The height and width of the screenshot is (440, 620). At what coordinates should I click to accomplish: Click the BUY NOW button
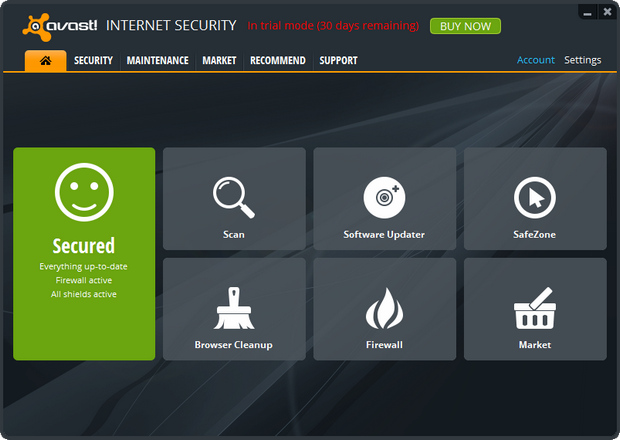coord(465,26)
